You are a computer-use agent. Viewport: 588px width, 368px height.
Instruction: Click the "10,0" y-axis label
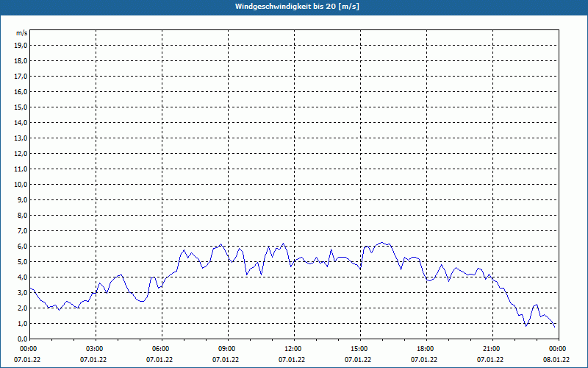pos(21,185)
